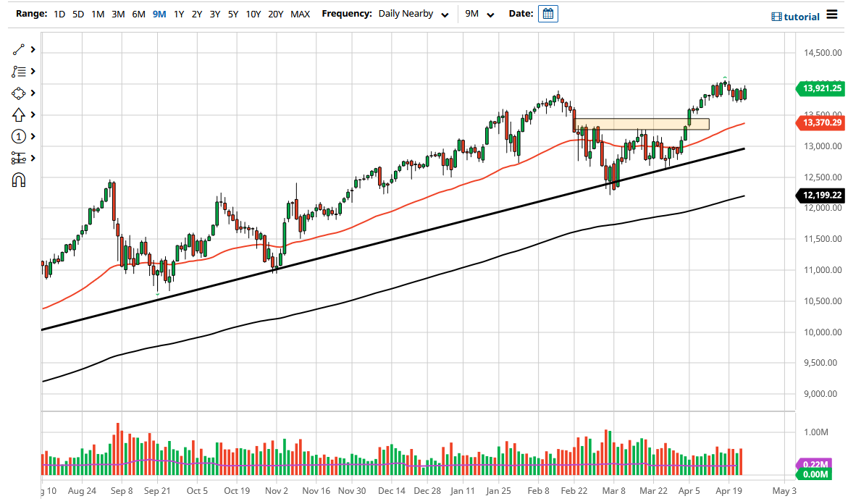Image resolution: width=848 pixels, height=504 pixels.
Task: Expand the trendline tool options chevron
Action: click(x=32, y=49)
